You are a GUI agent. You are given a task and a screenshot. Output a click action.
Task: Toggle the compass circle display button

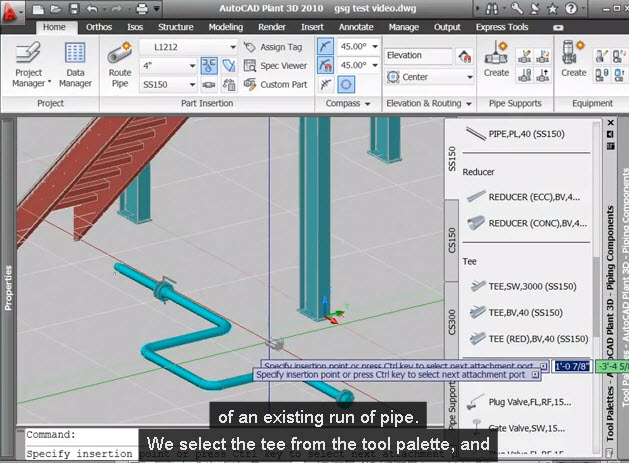(346, 85)
